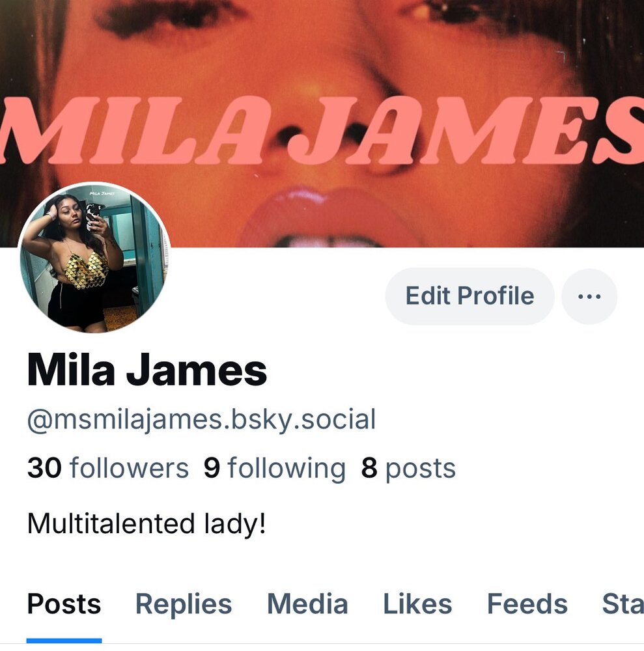
Task: Click the @msmilajames.bsky.social handle
Action: [201, 420]
